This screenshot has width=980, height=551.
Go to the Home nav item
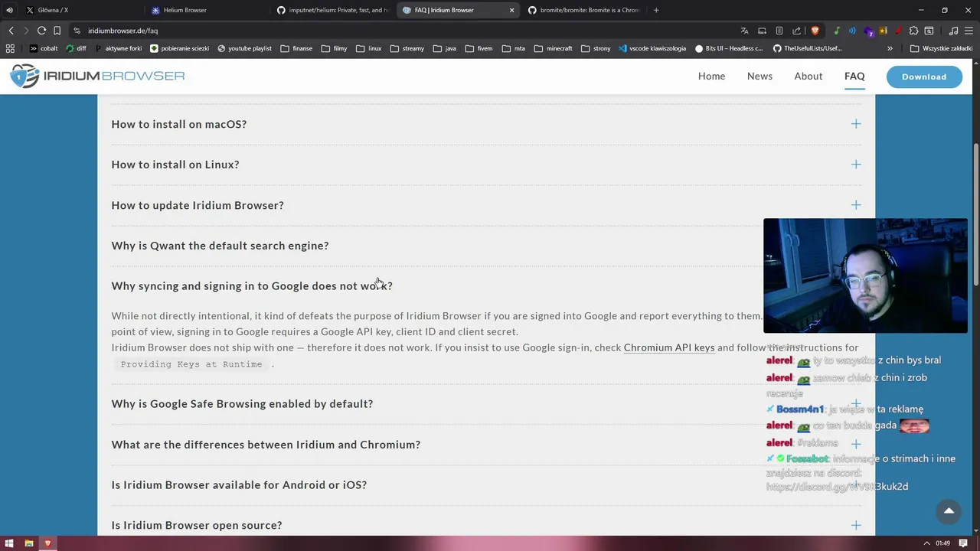[711, 76]
